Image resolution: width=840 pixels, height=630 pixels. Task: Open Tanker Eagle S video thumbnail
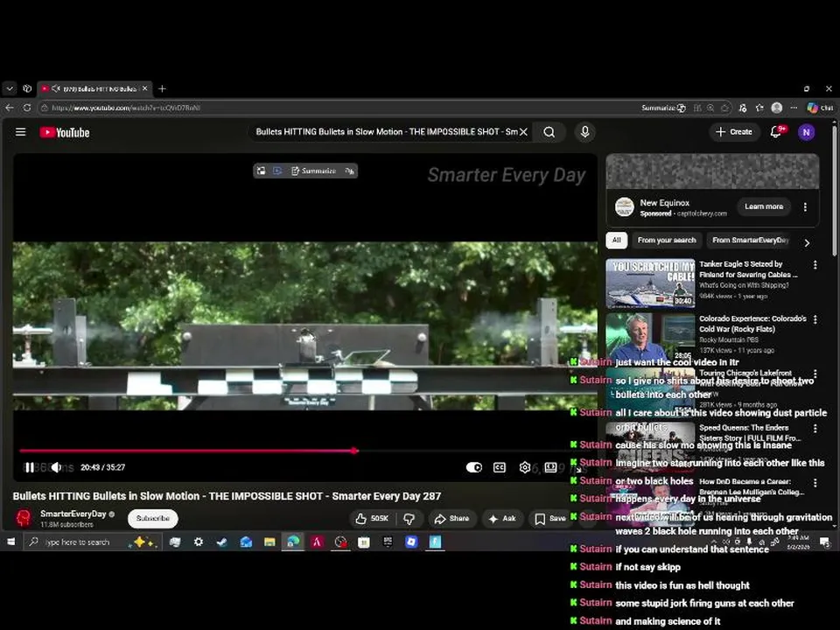[x=650, y=283]
